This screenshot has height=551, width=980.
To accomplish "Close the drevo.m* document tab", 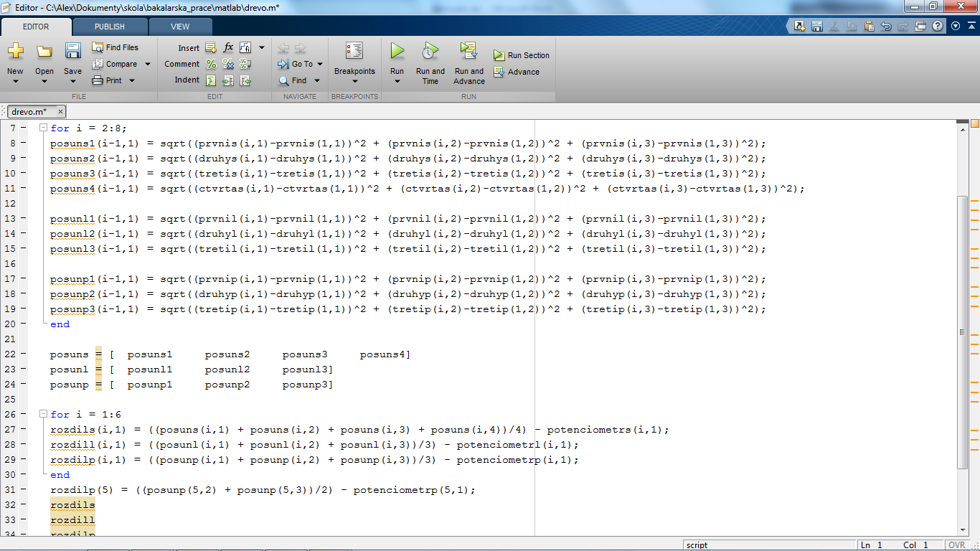I will 60,112.
